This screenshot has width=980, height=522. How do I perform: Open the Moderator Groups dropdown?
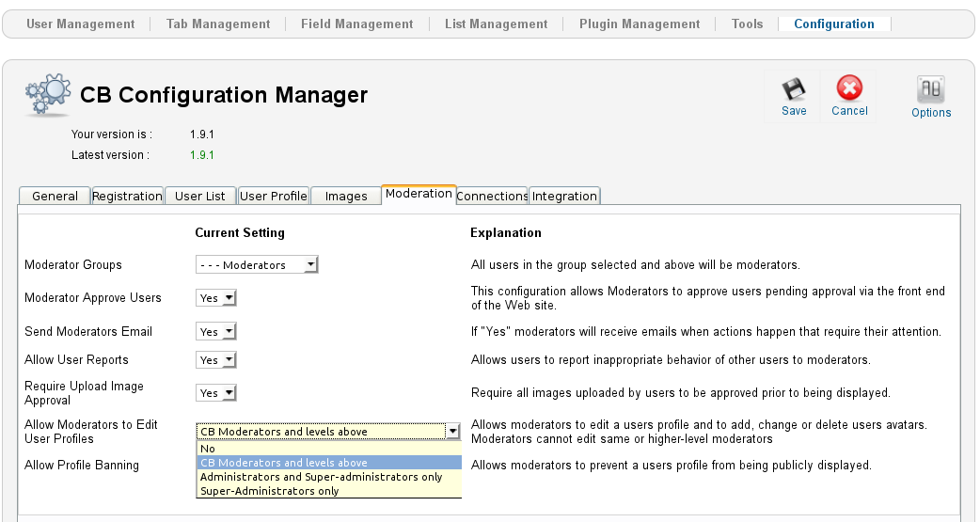tap(257, 265)
